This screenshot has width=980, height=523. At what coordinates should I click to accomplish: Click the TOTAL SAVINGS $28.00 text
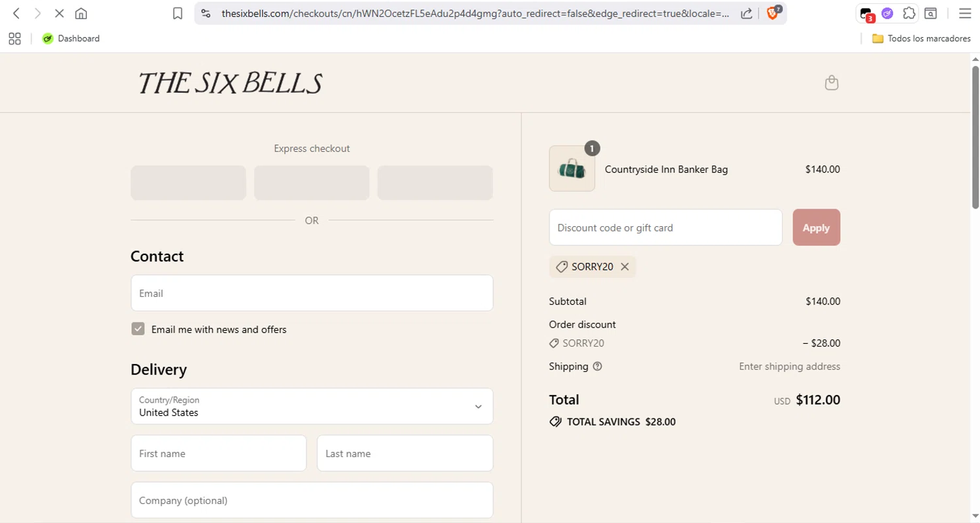point(621,422)
